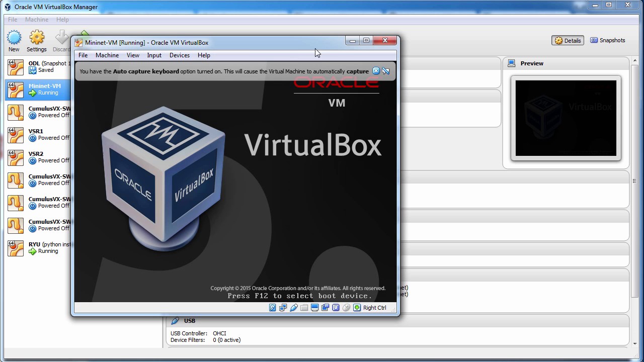This screenshot has width=644, height=362.
Task: Click the details pane vertical scrollbar down arrow
Action: (x=634, y=344)
